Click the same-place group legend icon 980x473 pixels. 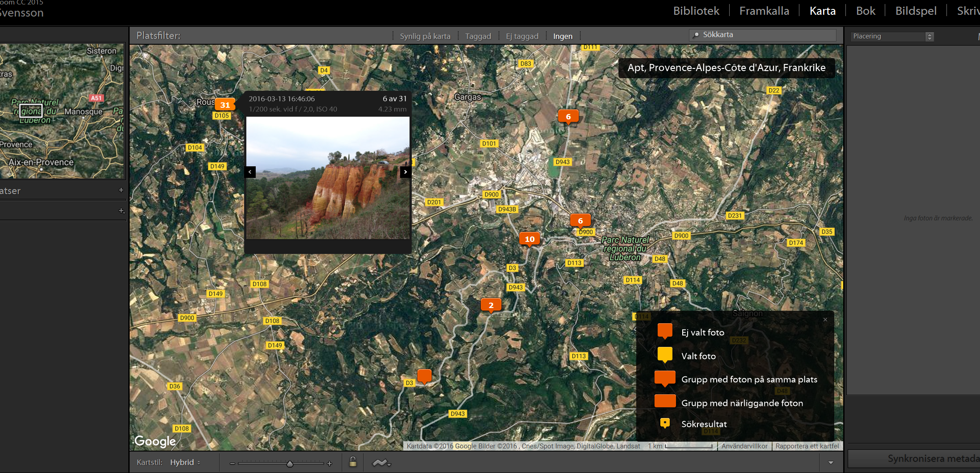coord(665,379)
